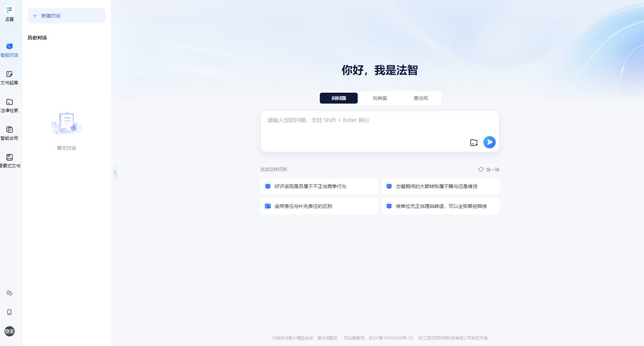Switch to the 查法规 tab
Image resolution: width=644 pixels, height=346 pixels.
421,98
